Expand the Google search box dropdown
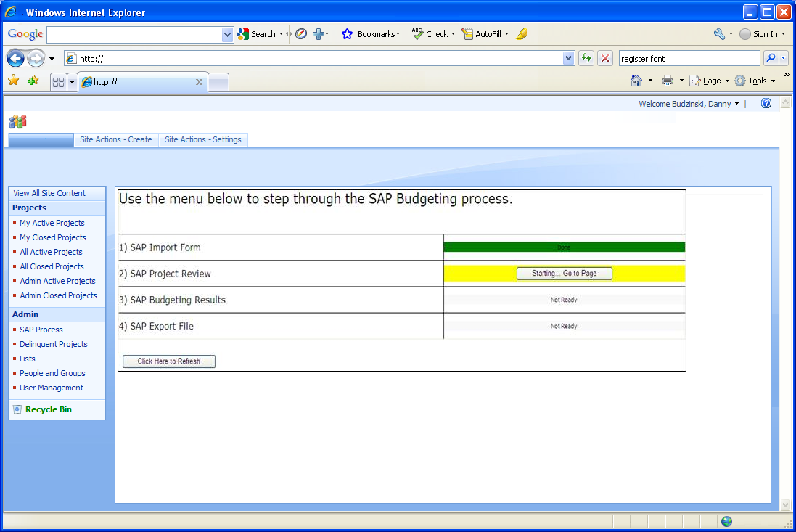The image size is (796, 532). click(x=227, y=35)
